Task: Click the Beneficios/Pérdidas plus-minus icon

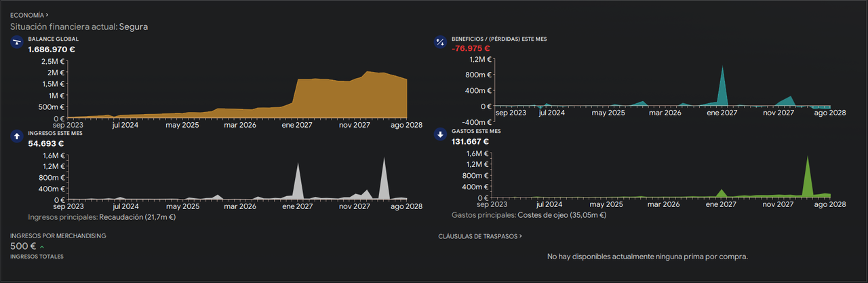Action: (440, 43)
